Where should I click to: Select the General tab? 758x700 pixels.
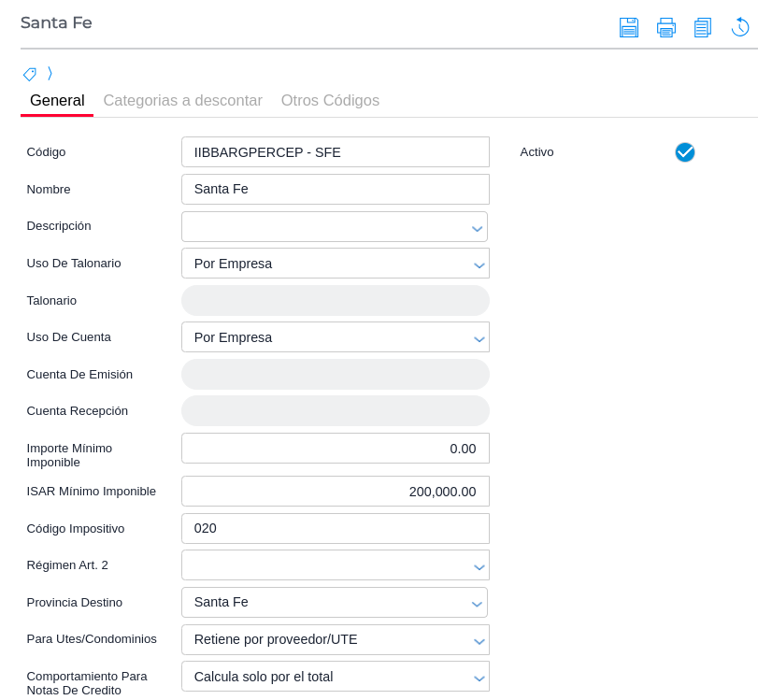(57, 101)
